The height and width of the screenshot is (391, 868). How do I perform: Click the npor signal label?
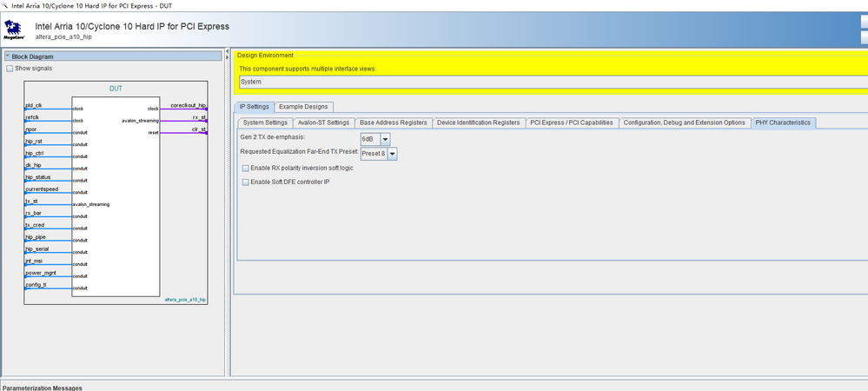31,129
